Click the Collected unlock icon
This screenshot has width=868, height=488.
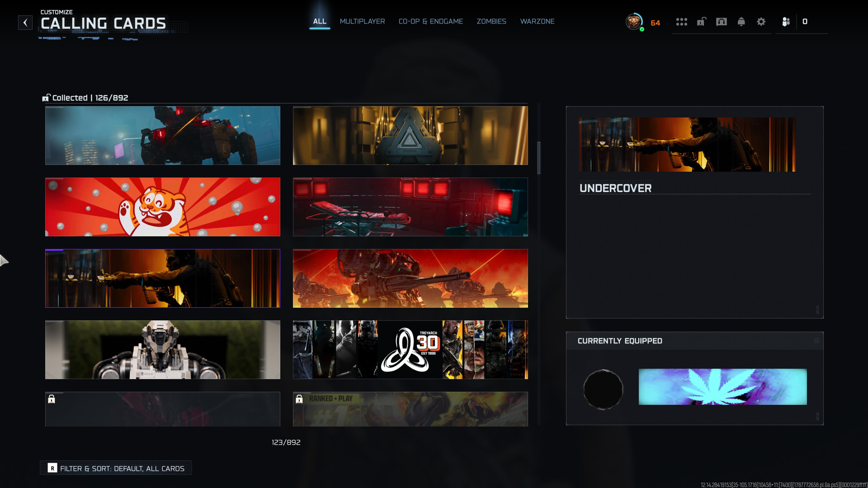[x=46, y=98]
